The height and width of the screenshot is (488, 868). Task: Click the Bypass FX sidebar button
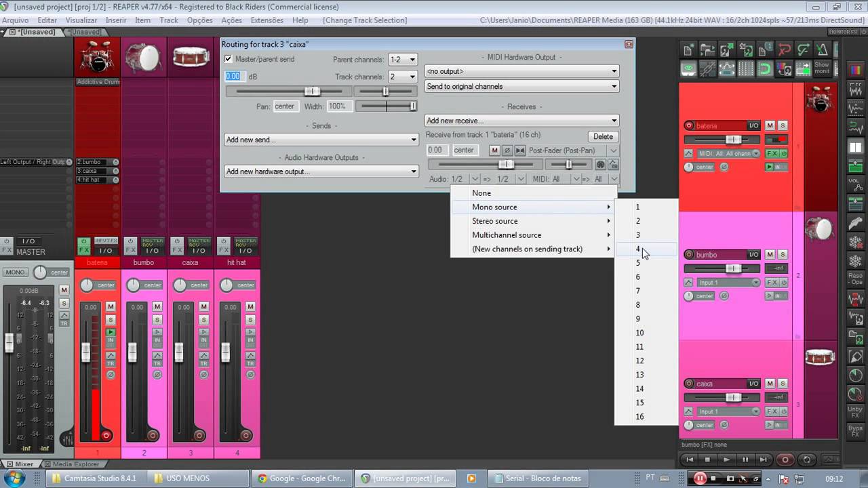856,431
